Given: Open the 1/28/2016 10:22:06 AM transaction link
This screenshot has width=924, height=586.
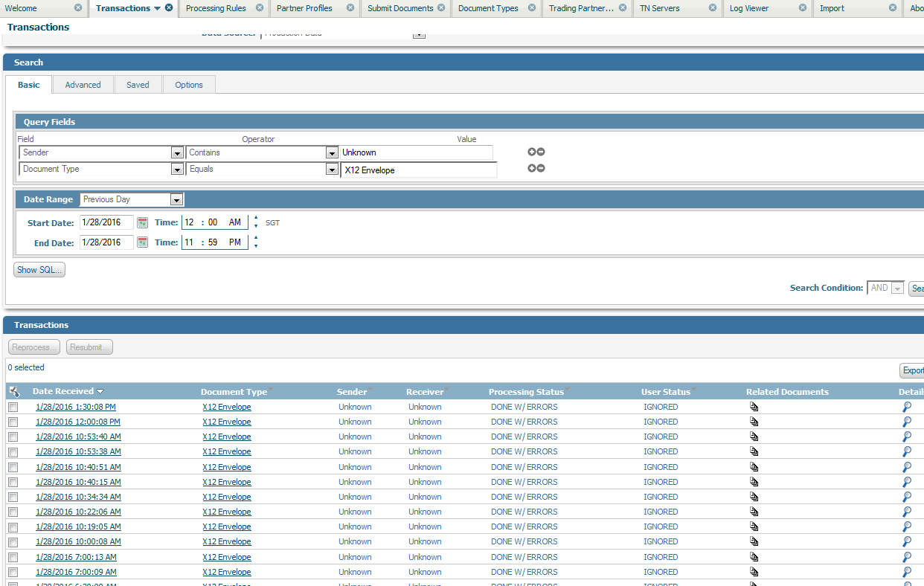Looking at the screenshot, I should click(78, 512).
